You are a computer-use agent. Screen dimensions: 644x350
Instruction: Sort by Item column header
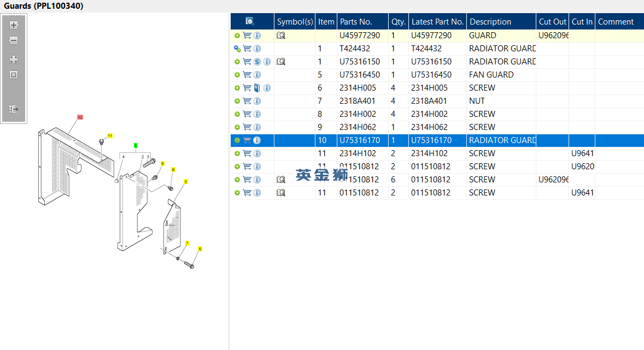click(326, 22)
